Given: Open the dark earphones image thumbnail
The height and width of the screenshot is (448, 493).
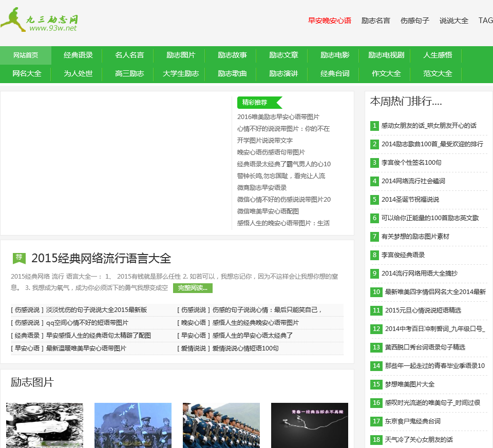Looking at the screenshot, I should [310, 425].
